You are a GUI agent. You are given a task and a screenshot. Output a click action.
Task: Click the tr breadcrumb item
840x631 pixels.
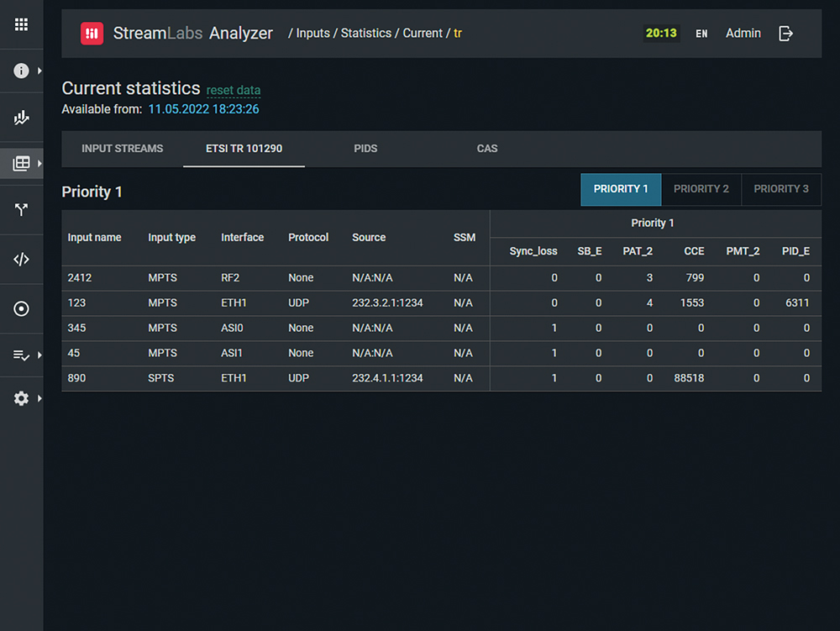coord(458,34)
